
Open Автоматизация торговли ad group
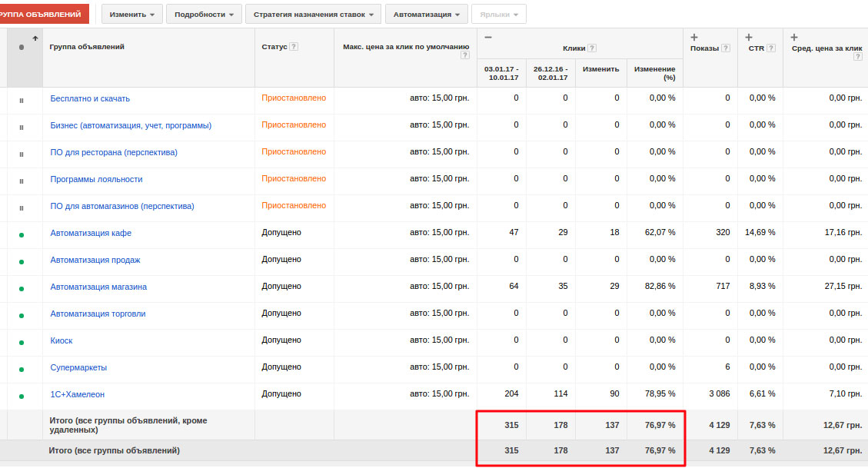pos(98,314)
